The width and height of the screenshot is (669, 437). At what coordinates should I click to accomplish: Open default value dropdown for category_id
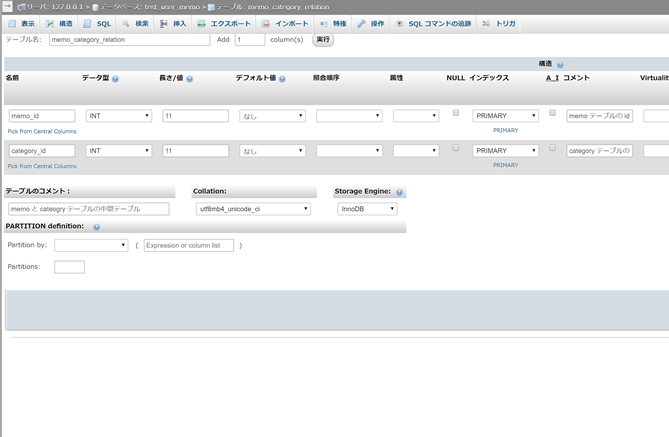(x=272, y=151)
